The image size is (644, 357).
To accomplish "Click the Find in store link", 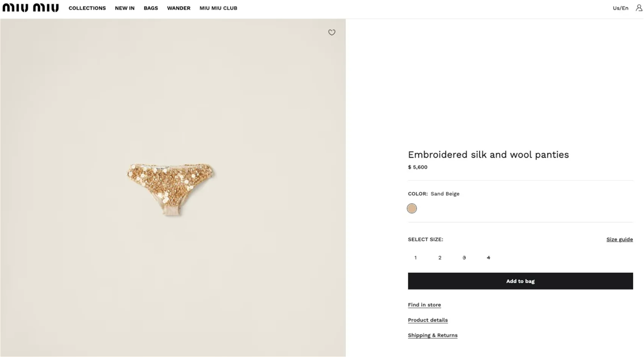I will (x=424, y=305).
